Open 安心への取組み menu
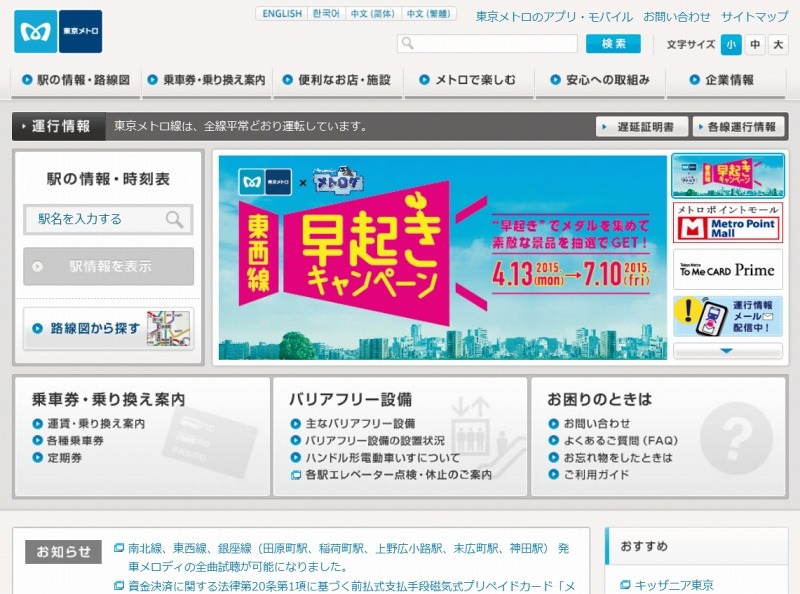 click(x=599, y=80)
